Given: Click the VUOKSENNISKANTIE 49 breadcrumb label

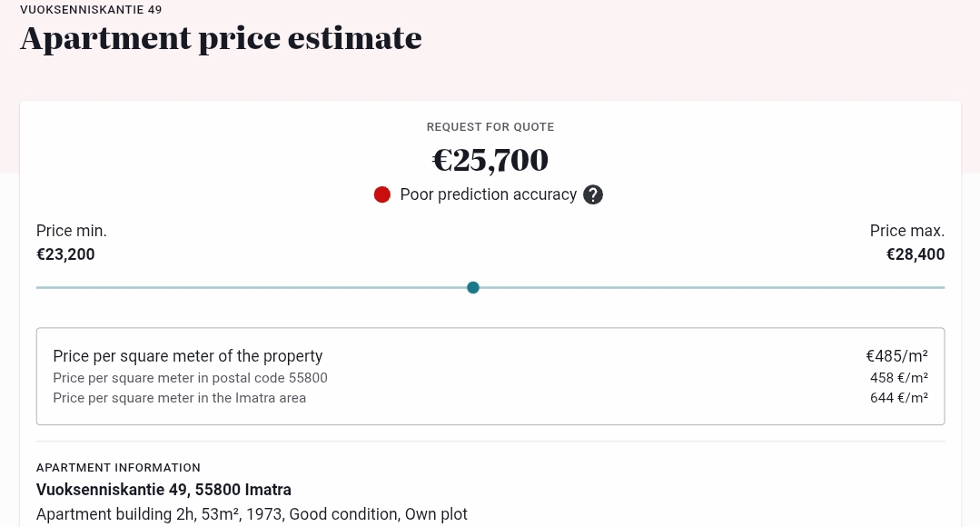Looking at the screenshot, I should [x=91, y=10].
